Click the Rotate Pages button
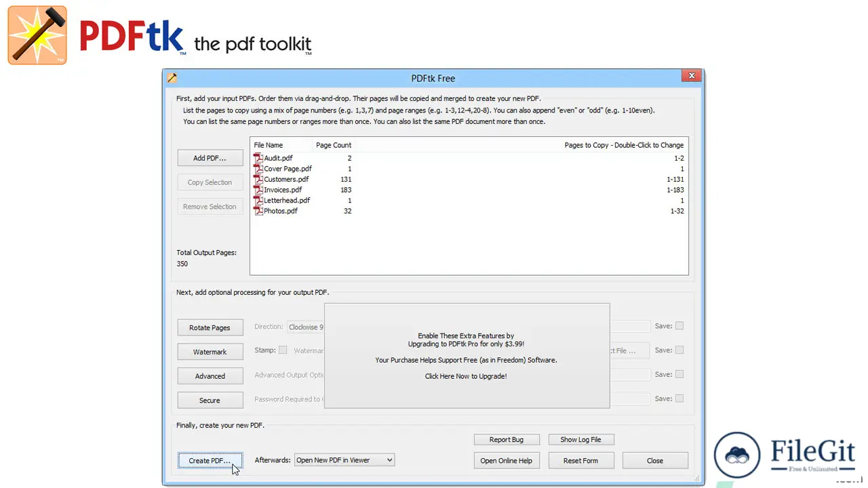This screenshot has width=868, height=488. tap(210, 327)
